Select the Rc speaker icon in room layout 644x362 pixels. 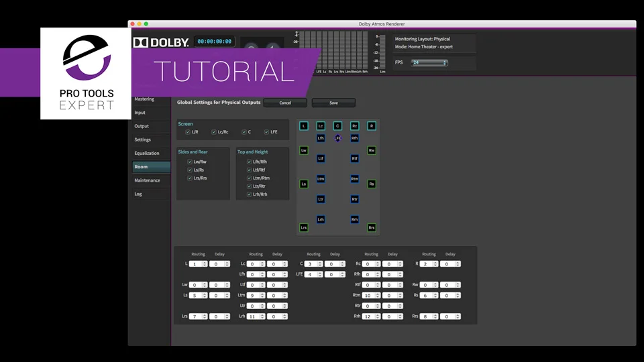pyautogui.click(x=354, y=126)
